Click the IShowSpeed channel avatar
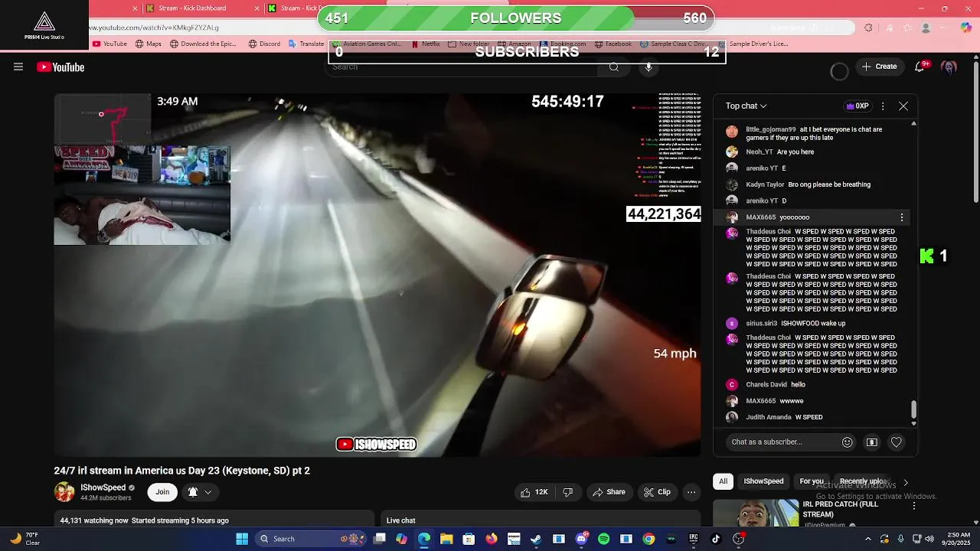Image resolution: width=980 pixels, height=551 pixels. tap(64, 492)
